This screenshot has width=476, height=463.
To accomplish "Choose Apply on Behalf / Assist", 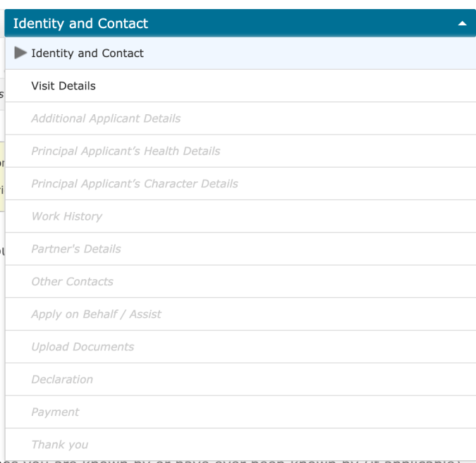I will pos(96,314).
